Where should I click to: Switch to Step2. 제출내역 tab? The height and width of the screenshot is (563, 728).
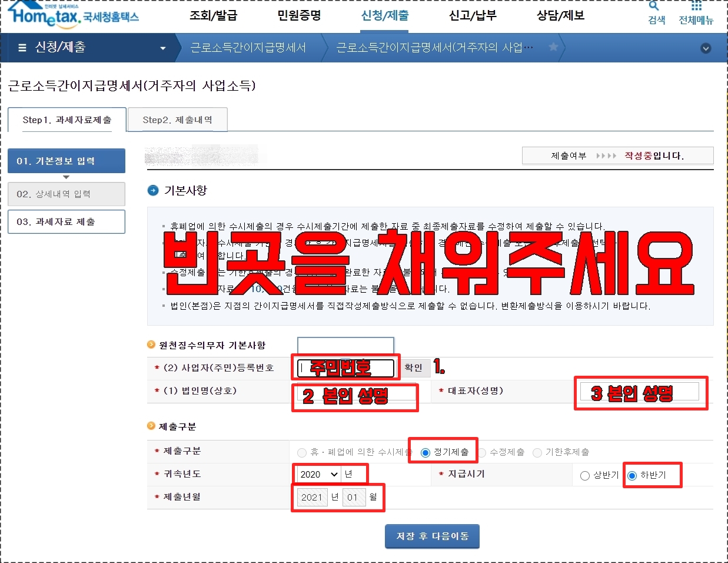click(x=177, y=120)
